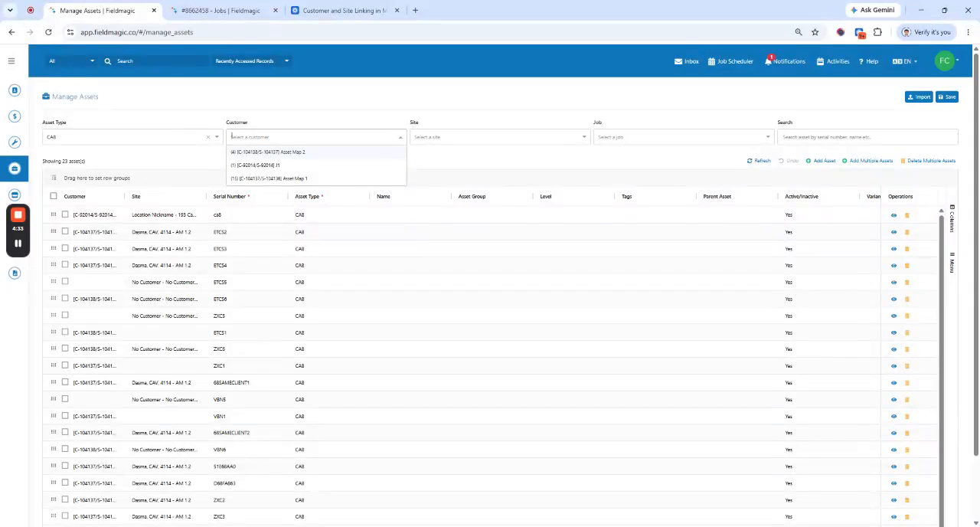The width and height of the screenshot is (980, 527).
Task: Click Add Multiple Assets
Action: pos(867,161)
